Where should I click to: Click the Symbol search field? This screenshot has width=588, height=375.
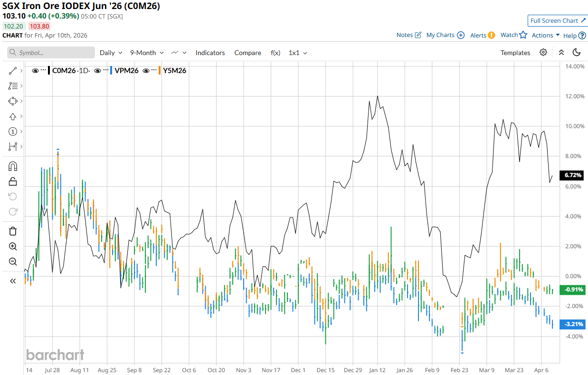51,53
